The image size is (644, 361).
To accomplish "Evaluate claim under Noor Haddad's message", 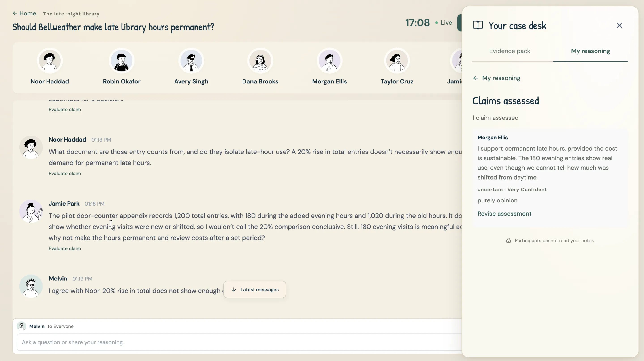I will coord(65,174).
